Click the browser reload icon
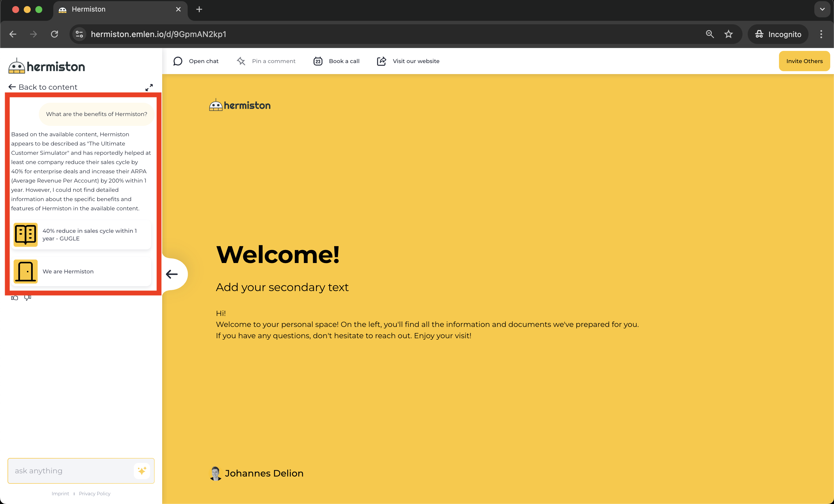The width and height of the screenshot is (834, 504). click(x=54, y=34)
